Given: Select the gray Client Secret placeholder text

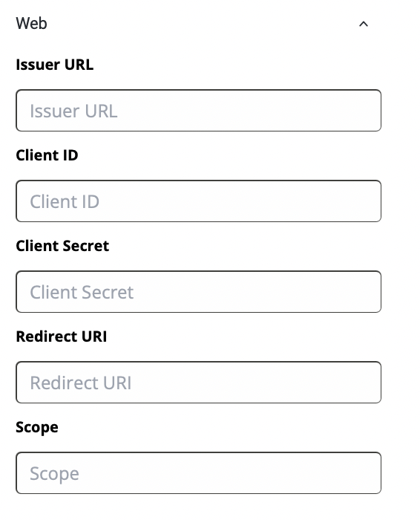Looking at the screenshot, I should pyautogui.click(x=82, y=292).
